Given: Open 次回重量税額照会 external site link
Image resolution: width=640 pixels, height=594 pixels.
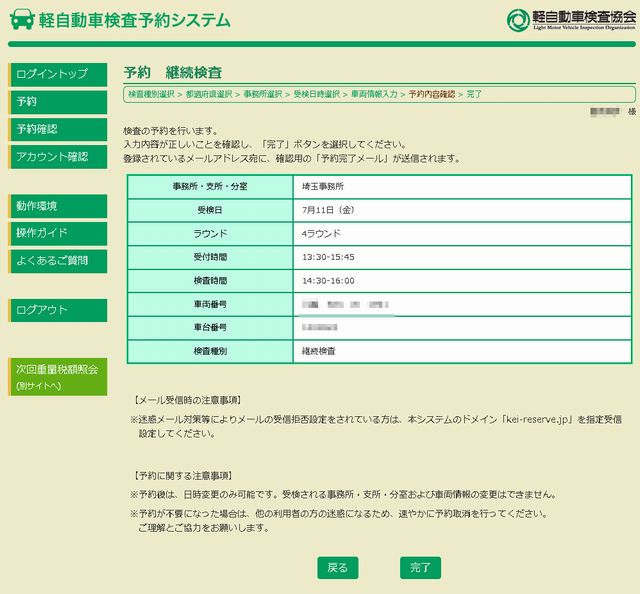Looking at the screenshot, I should coord(58,376).
